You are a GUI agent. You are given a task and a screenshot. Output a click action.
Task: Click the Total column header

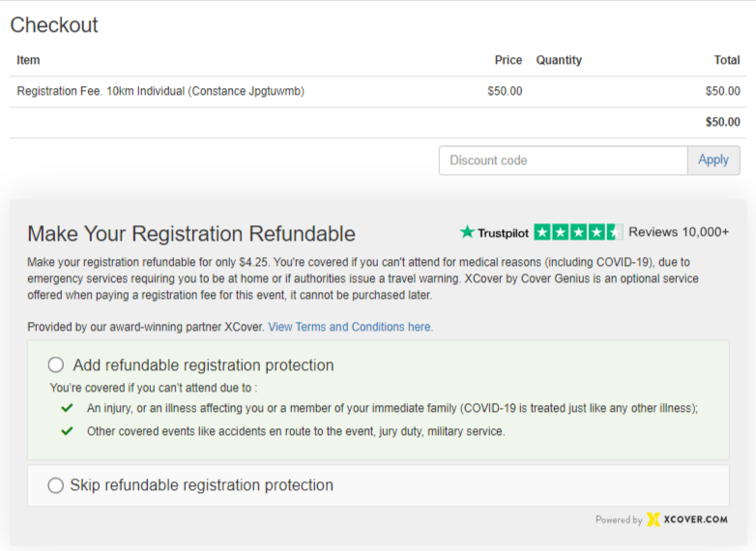pos(727,60)
